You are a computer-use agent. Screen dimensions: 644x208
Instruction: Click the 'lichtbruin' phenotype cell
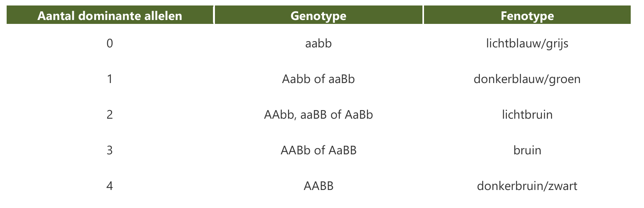click(527, 115)
